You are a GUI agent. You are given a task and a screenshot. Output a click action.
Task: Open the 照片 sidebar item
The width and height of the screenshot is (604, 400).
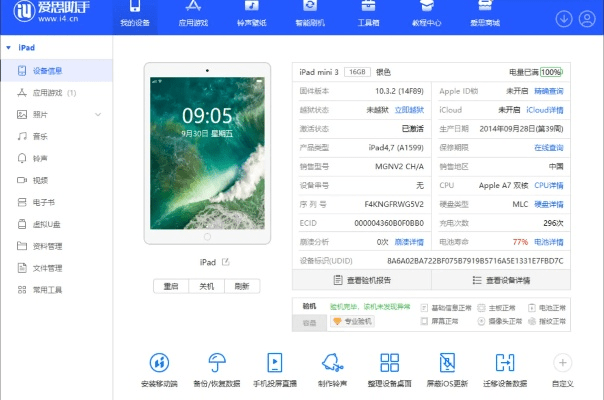(x=57, y=114)
